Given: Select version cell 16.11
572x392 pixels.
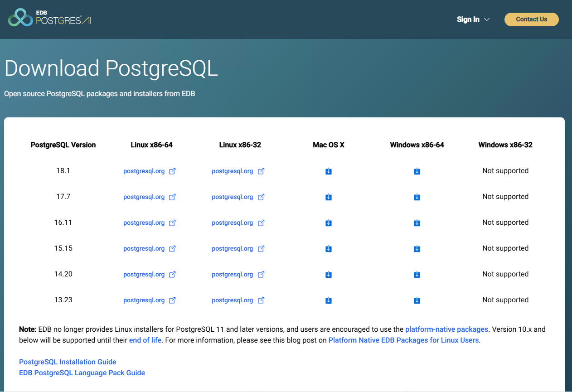Looking at the screenshot, I should tap(63, 223).
